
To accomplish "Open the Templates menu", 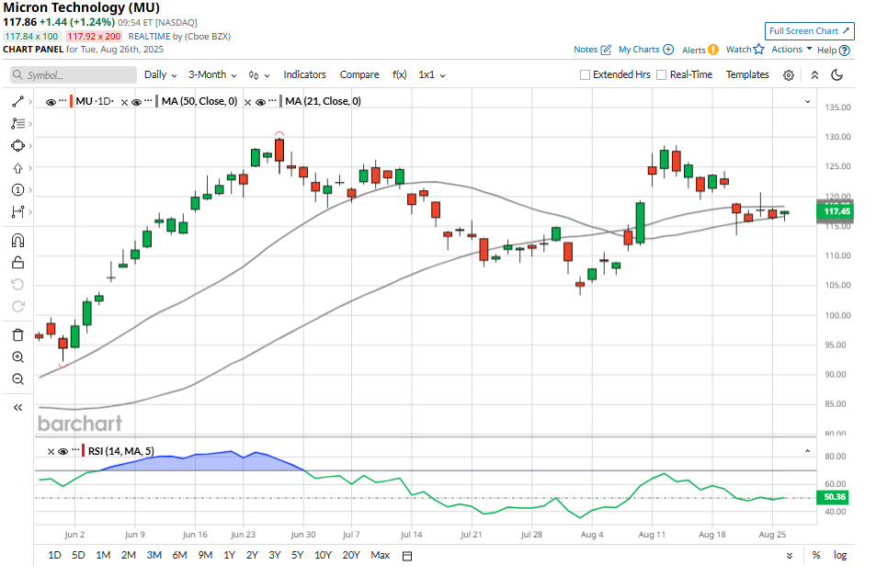I will (x=747, y=74).
